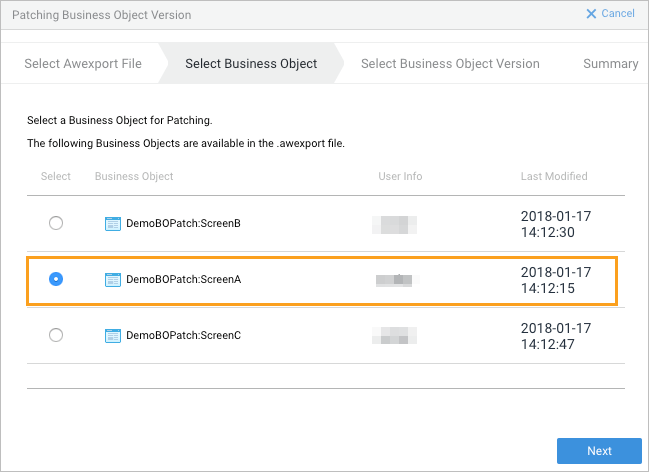This screenshot has height=472, width=649.
Task: Click the DemoBOPatch:ScreenC name text
Action: 183,336
